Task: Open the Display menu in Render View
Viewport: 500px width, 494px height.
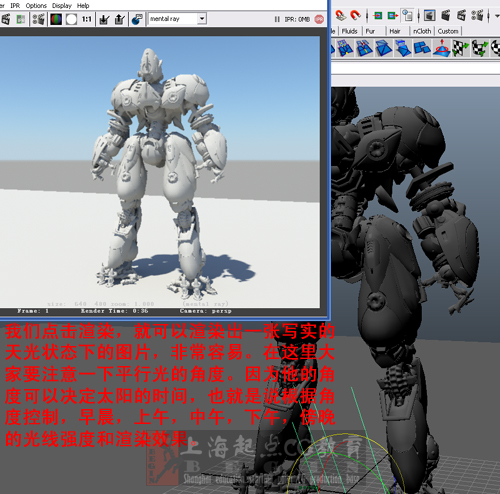Action: pyautogui.click(x=62, y=6)
